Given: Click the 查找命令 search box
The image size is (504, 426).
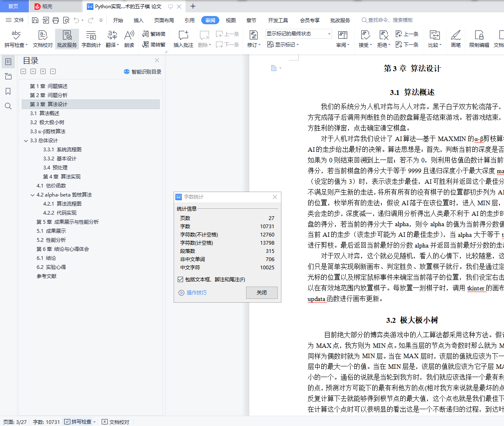Looking at the screenshot, I should [387, 20].
